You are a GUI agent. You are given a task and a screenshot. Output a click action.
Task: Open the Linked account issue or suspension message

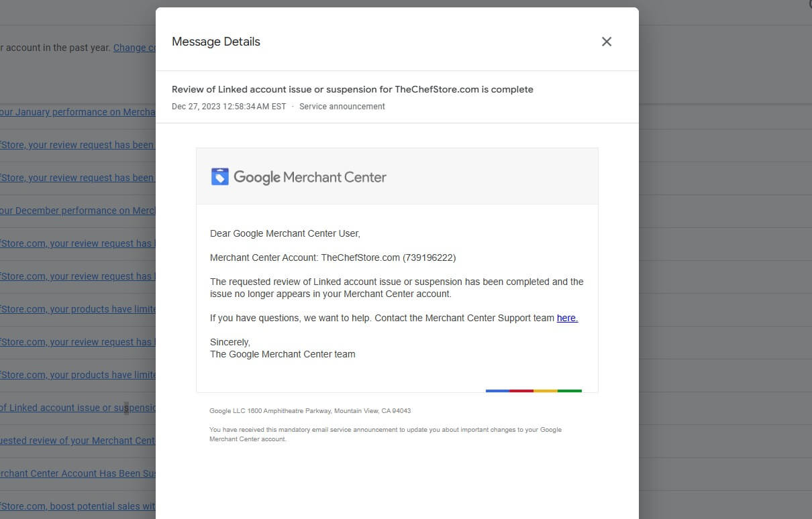click(x=78, y=408)
